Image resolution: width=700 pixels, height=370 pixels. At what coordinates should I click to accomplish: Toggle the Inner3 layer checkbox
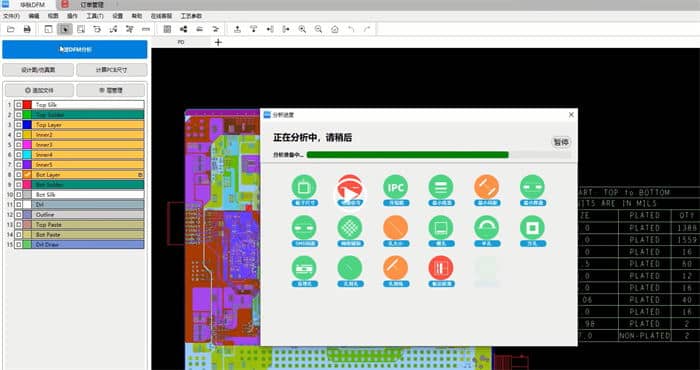tap(18, 145)
